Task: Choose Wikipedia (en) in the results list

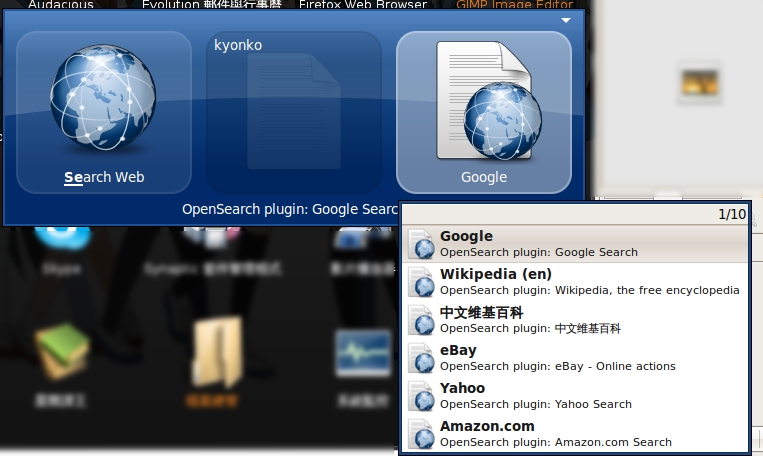Action: click(x=574, y=281)
